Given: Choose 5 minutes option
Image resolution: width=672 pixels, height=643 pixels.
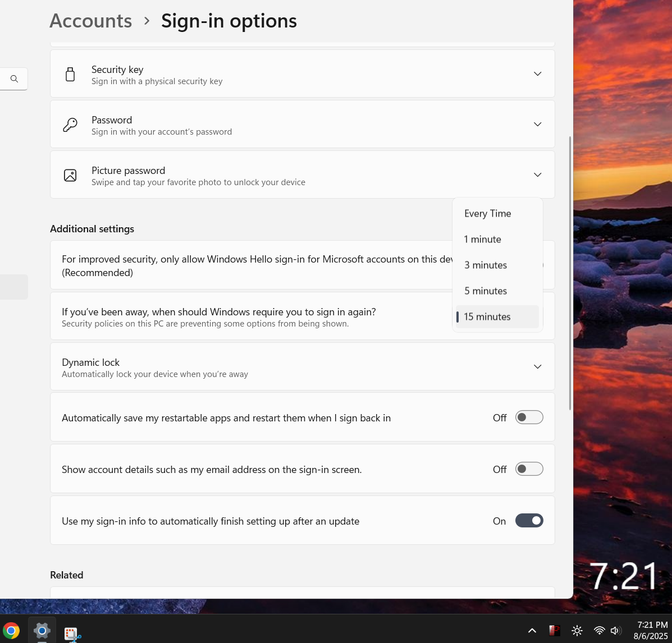Looking at the screenshot, I should pos(497,291).
